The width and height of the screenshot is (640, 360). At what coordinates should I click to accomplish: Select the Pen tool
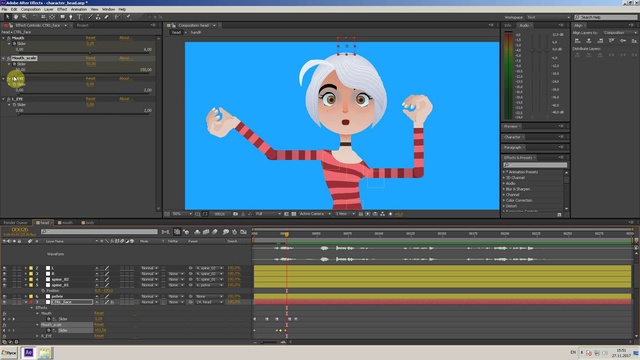point(71,17)
